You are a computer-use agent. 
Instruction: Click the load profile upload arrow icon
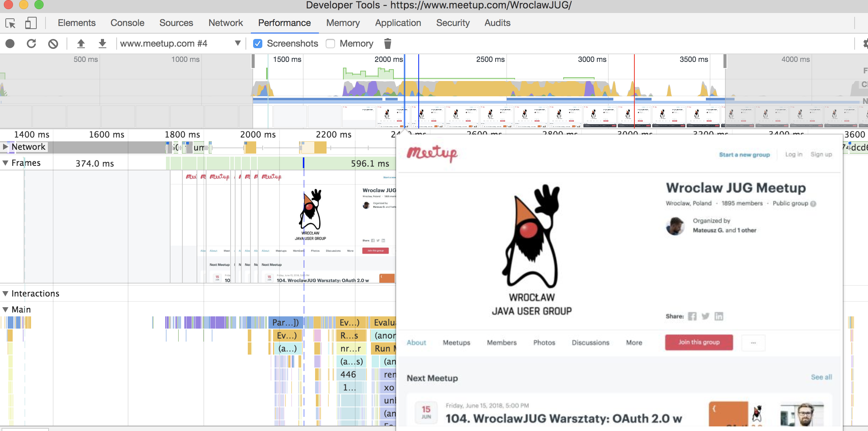(x=81, y=44)
